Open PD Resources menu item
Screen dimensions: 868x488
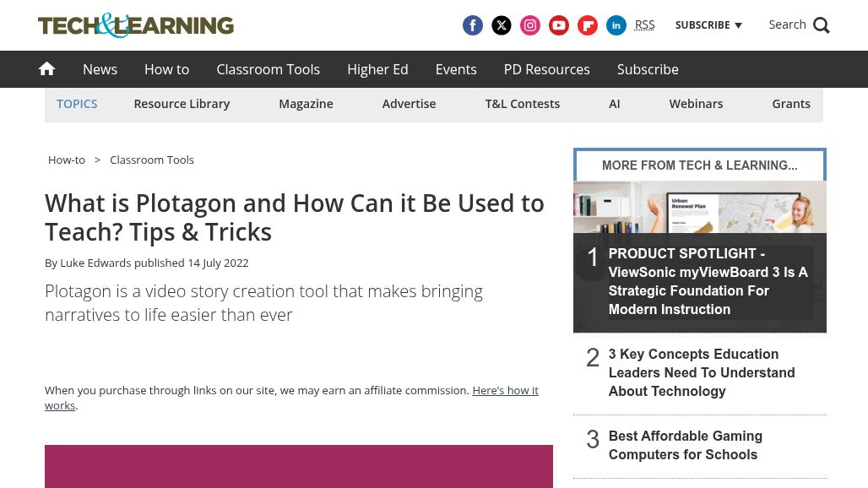[547, 69]
